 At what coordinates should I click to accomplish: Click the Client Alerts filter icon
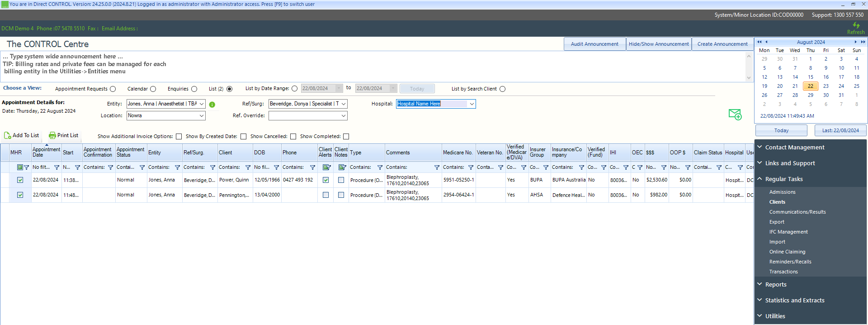pos(326,167)
